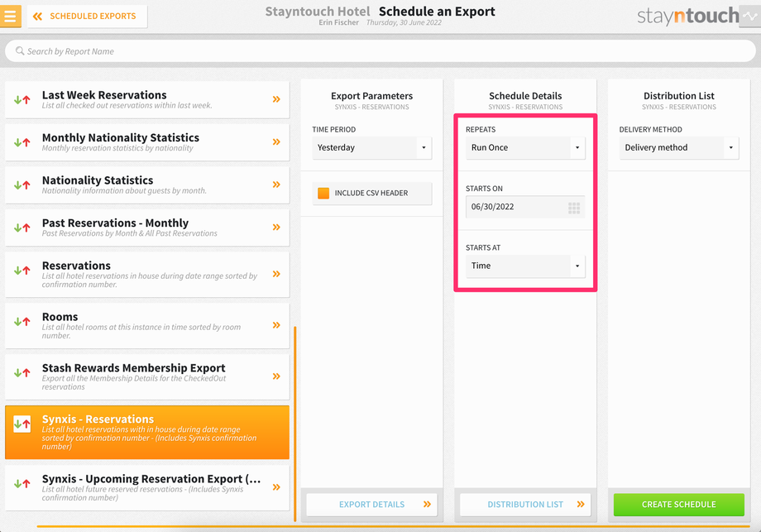Click export arrows icon for Synxis - Reservations
Screen dimensions: 761x532
click(22, 424)
